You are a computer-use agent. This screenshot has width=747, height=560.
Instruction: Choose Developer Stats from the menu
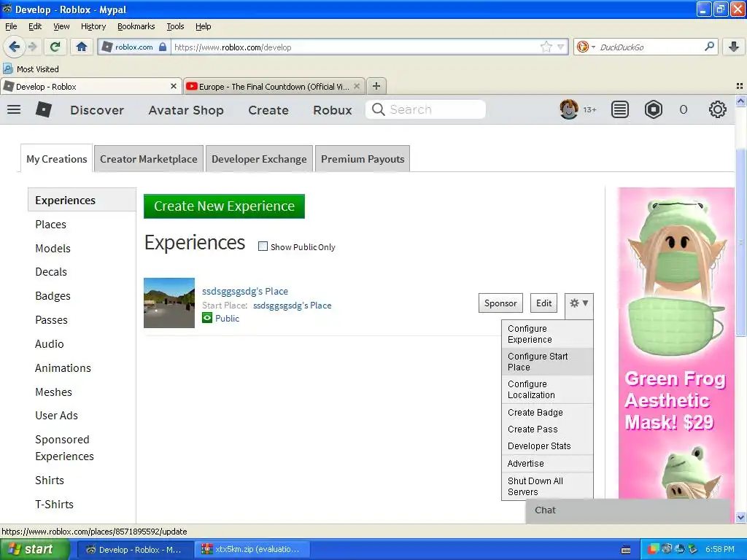pyautogui.click(x=547, y=446)
